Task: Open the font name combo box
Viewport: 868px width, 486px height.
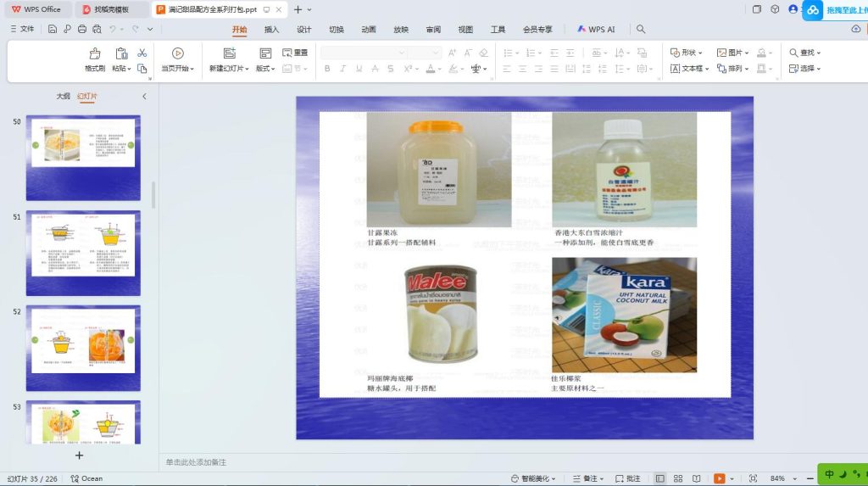Action: pos(364,53)
